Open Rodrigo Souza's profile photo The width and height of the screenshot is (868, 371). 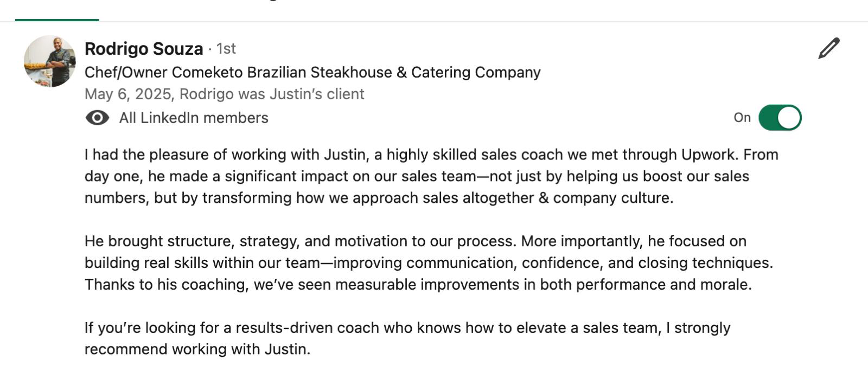tap(50, 61)
